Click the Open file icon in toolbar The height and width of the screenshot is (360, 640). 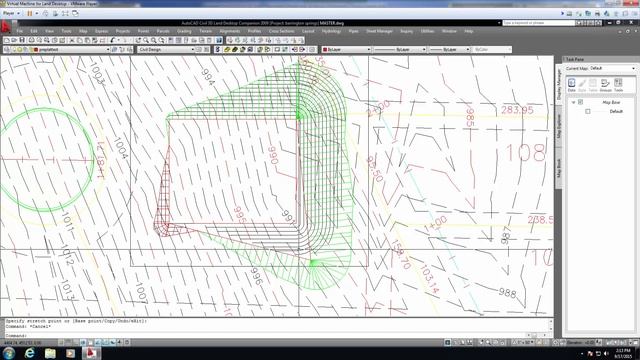coord(14,40)
